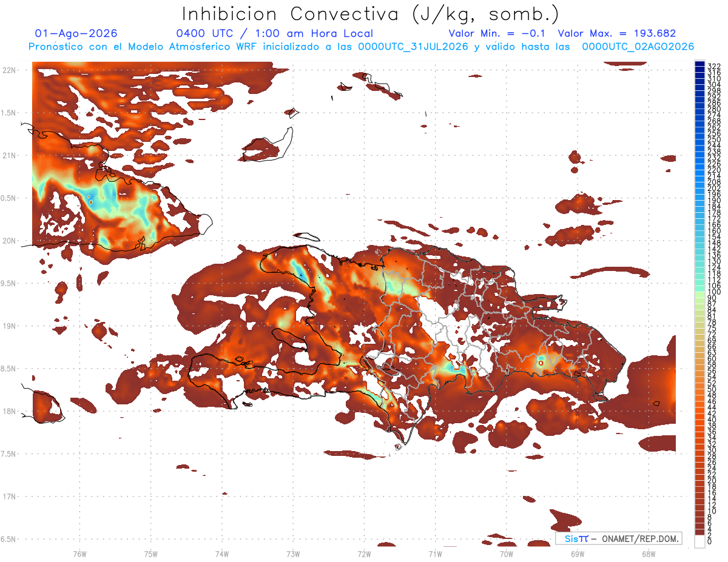The width and height of the screenshot is (728, 562).
Task: Click the 60 label on the color scale
Action: point(712,358)
